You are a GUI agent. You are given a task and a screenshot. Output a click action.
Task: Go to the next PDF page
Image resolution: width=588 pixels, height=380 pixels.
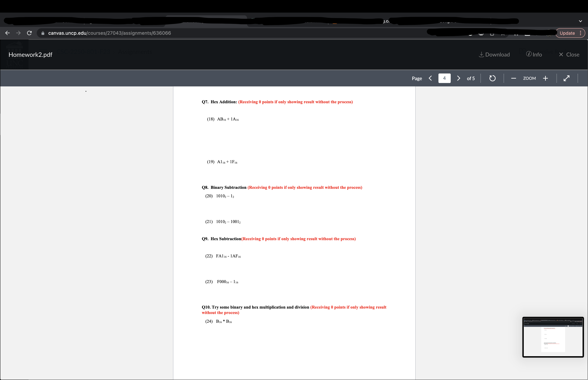(x=459, y=78)
